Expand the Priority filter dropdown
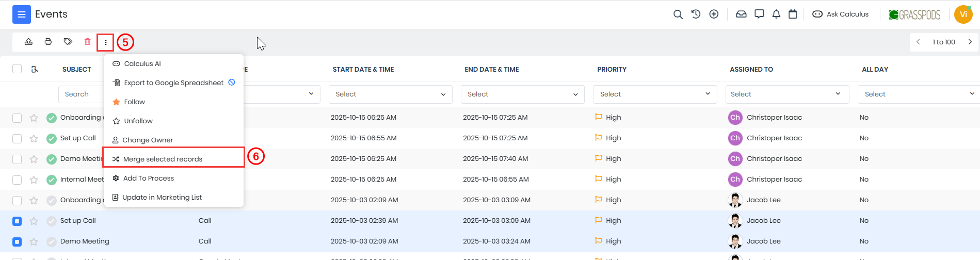980x260 pixels. (654, 94)
